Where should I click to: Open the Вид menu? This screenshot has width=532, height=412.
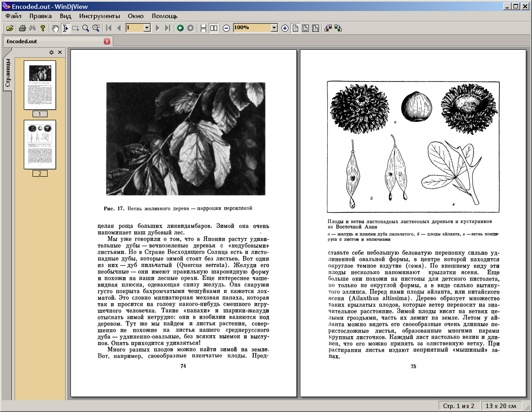click(x=66, y=16)
